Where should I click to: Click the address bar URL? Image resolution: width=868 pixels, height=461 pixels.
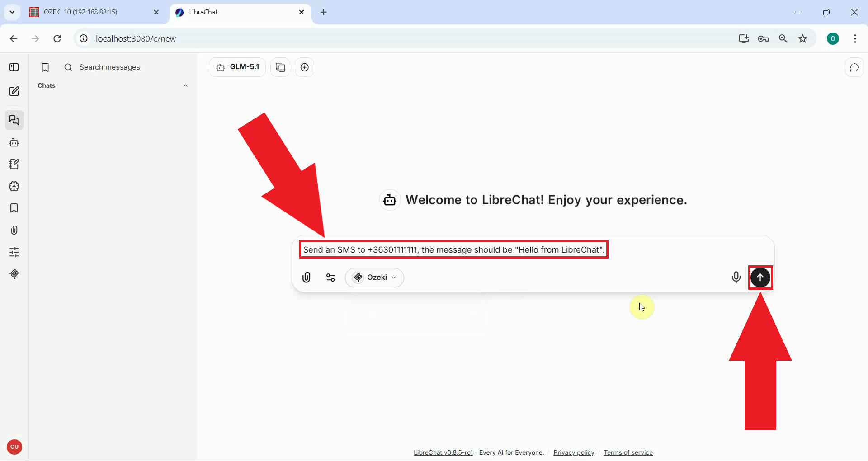click(x=136, y=39)
